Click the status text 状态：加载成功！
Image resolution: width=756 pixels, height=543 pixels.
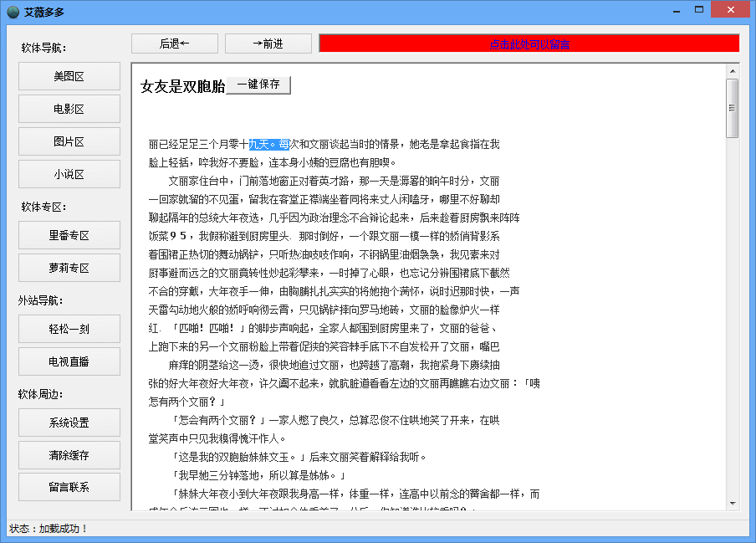pos(49,529)
